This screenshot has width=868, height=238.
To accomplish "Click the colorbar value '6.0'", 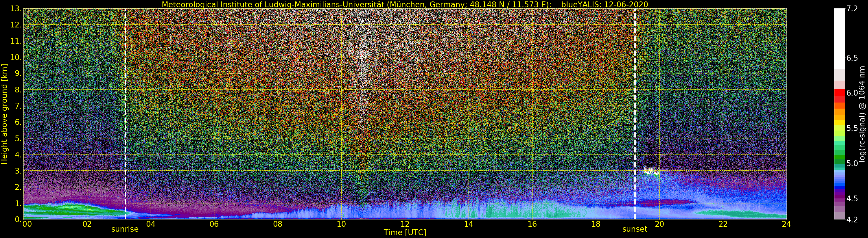I will pos(852,93).
